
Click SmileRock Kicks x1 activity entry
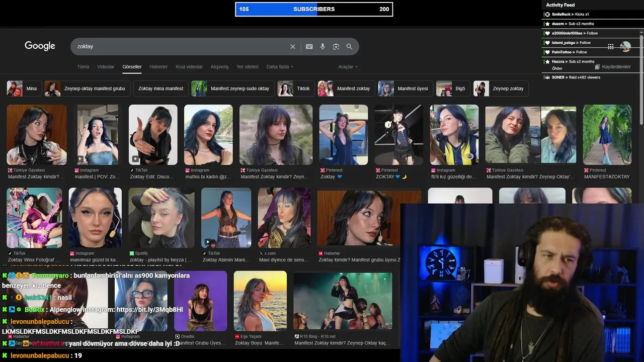(592, 15)
